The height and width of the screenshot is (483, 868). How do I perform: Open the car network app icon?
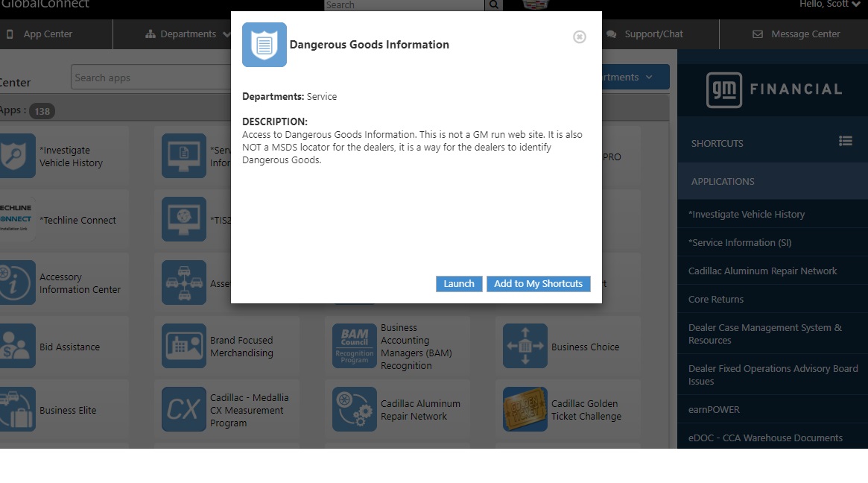[x=184, y=282]
